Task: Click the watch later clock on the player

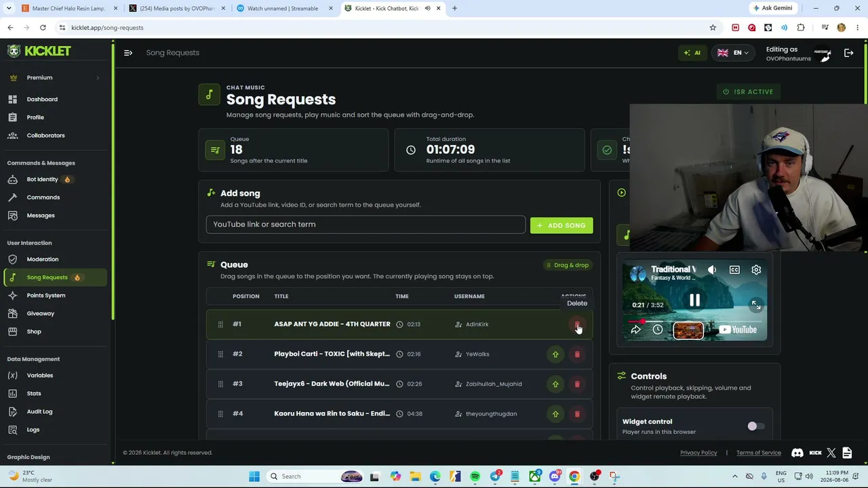Action: [x=658, y=329]
